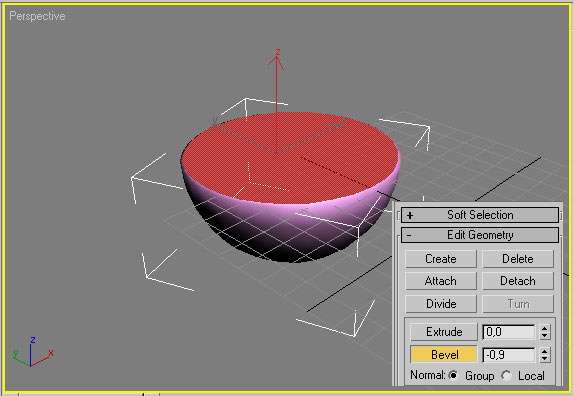
Task: Click the Create button
Action: [x=441, y=259]
